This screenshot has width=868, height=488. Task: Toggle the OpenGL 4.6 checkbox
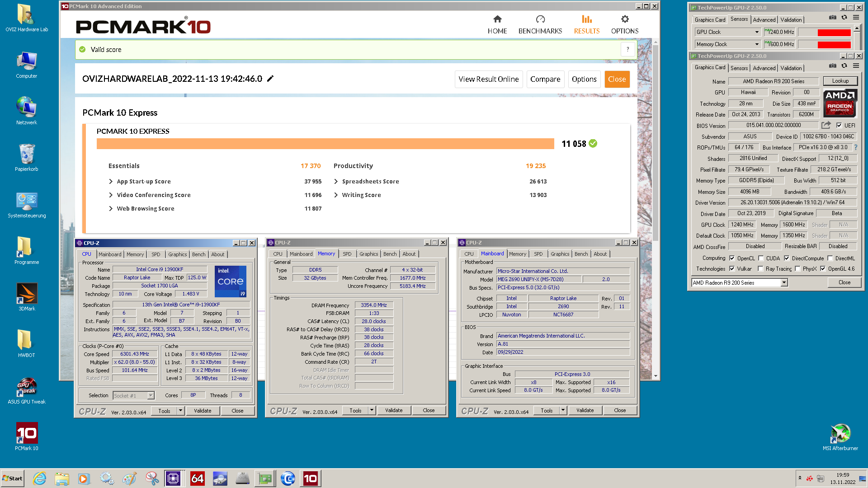[x=823, y=269]
